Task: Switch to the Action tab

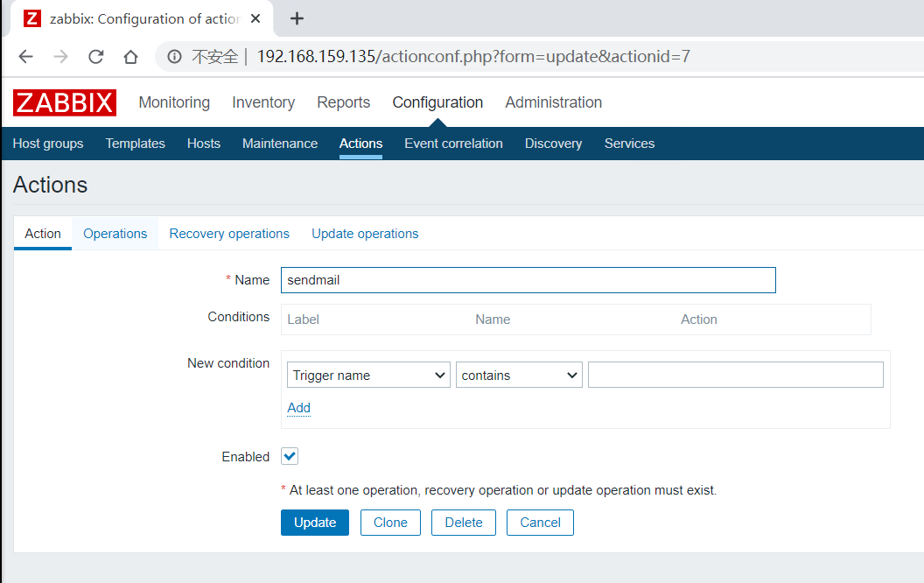Action: click(43, 234)
